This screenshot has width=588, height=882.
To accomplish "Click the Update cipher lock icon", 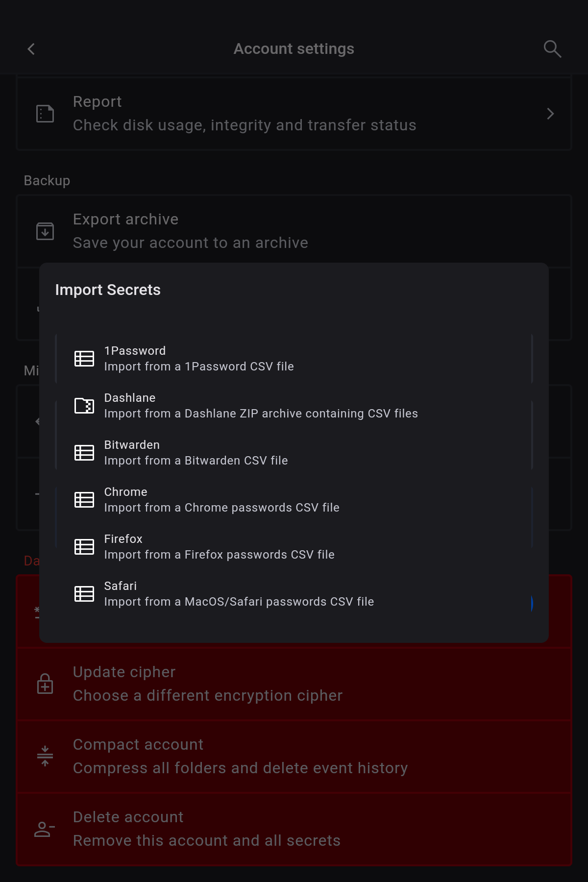I will click(x=45, y=684).
